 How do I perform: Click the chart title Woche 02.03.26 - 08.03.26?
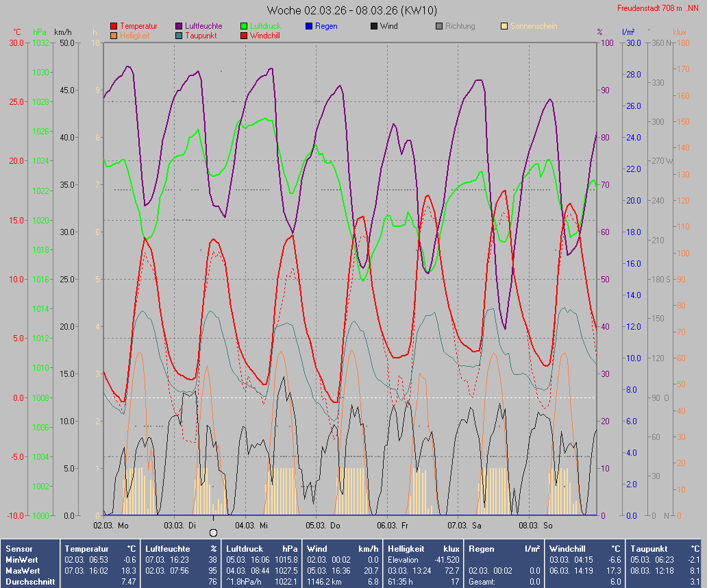pyautogui.click(x=352, y=10)
